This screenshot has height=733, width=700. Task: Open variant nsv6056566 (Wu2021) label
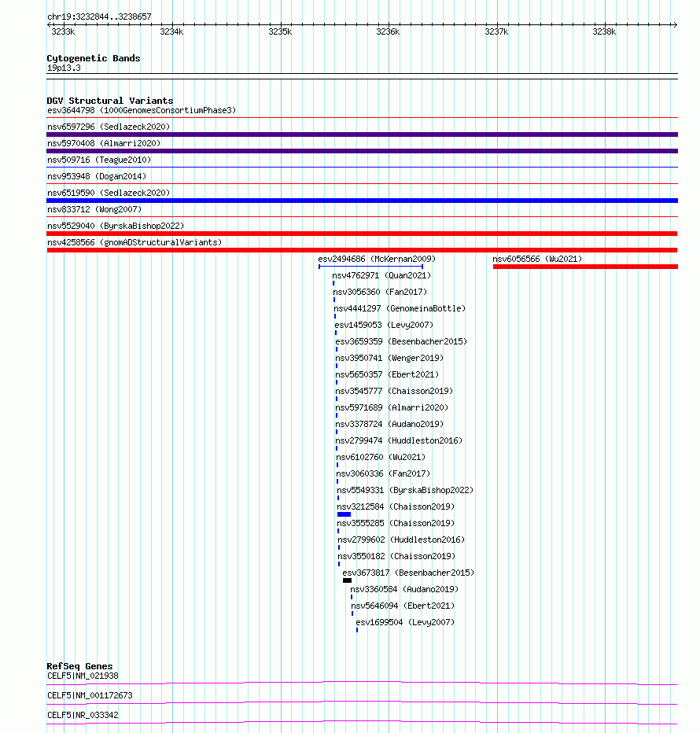click(x=537, y=259)
